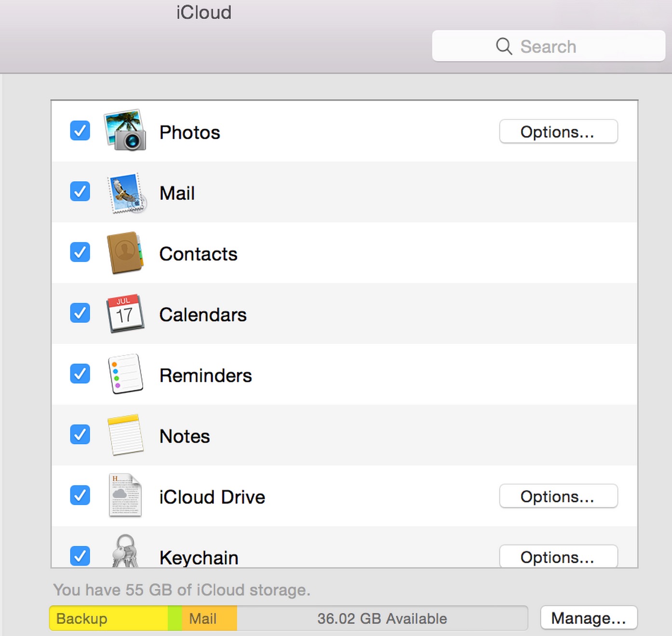Select the Reminders label
Viewport: 672px width, 636px height.
point(205,375)
